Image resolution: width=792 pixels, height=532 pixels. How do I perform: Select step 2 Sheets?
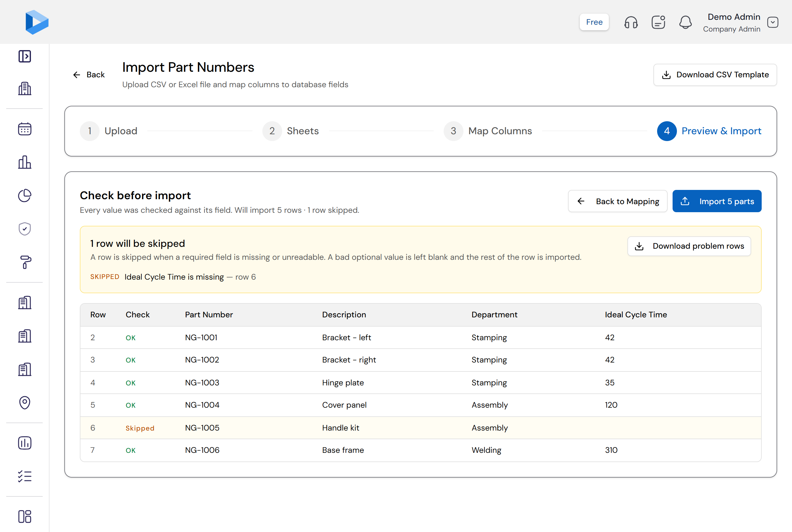pyautogui.click(x=291, y=131)
